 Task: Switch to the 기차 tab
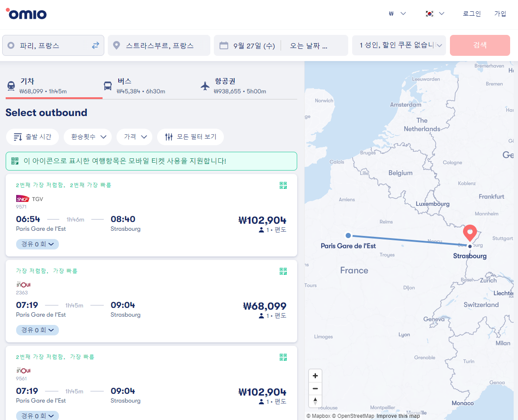click(54, 86)
